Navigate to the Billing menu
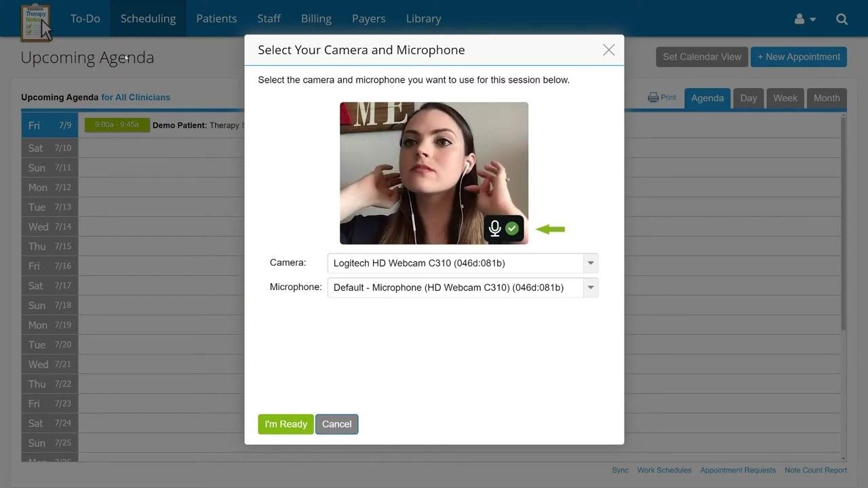Image resolution: width=868 pixels, height=488 pixels. coord(316,18)
